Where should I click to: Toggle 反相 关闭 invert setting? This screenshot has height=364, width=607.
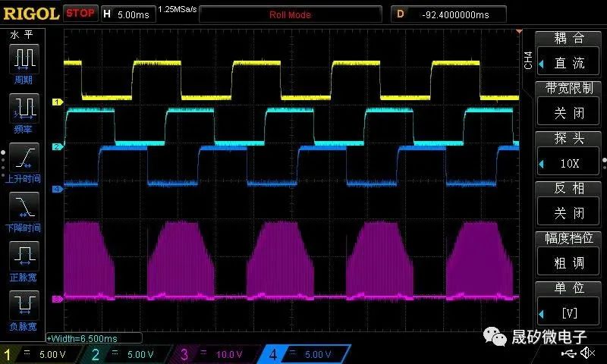[x=568, y=203]
